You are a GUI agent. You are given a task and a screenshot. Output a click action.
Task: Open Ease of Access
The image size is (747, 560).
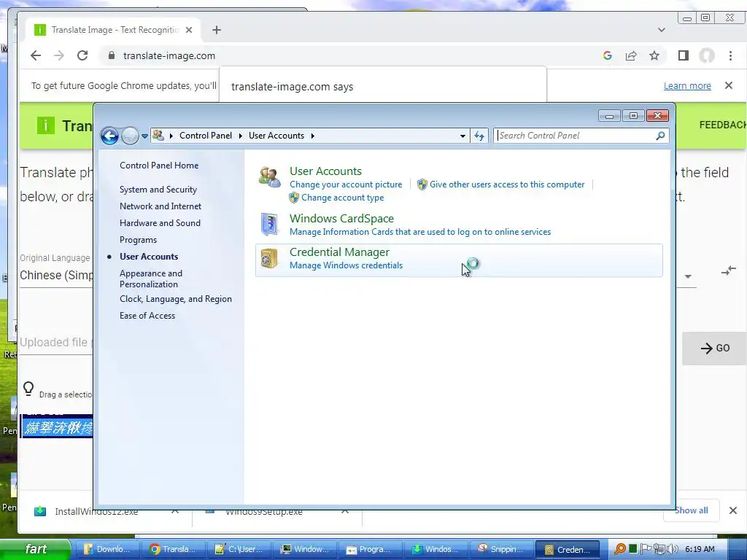click(x=147, y=316)
